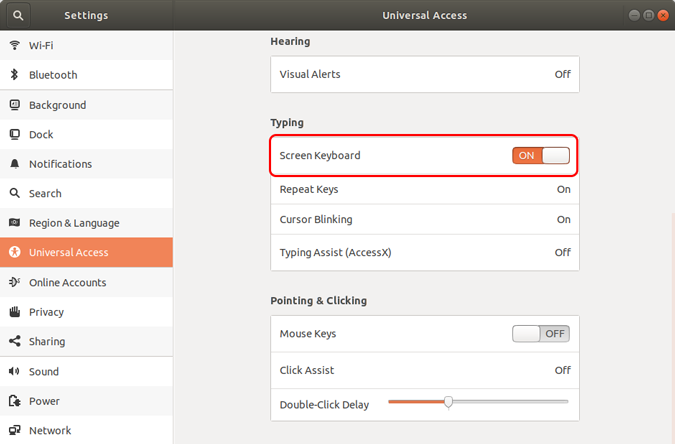Open Repeat Keys options row

click(x=425, y=189)
